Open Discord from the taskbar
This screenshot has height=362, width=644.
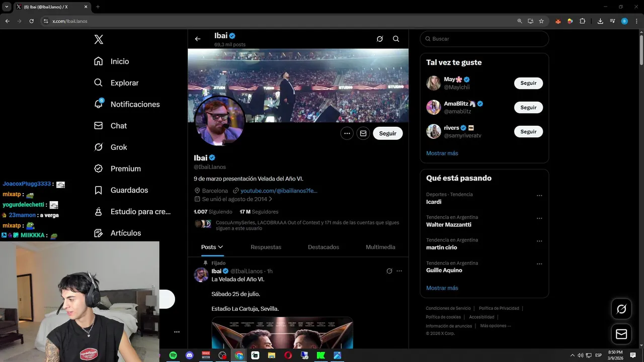click(190, 355)
